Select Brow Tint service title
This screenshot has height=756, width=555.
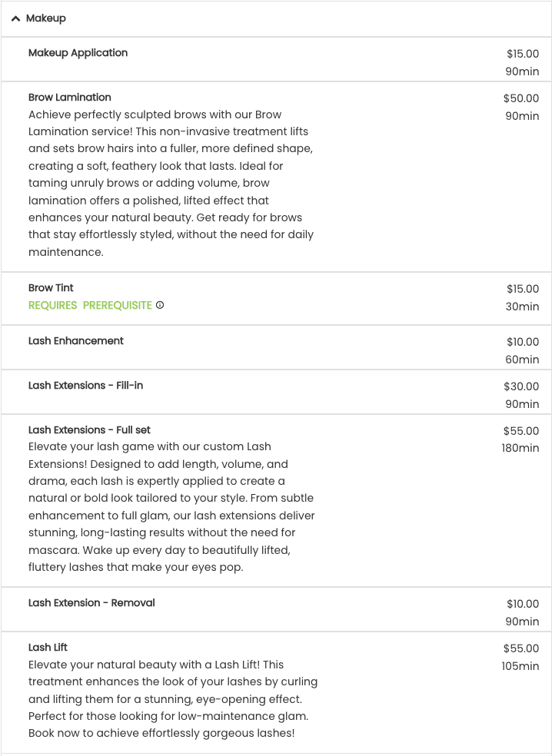click(x=51, y=287)
